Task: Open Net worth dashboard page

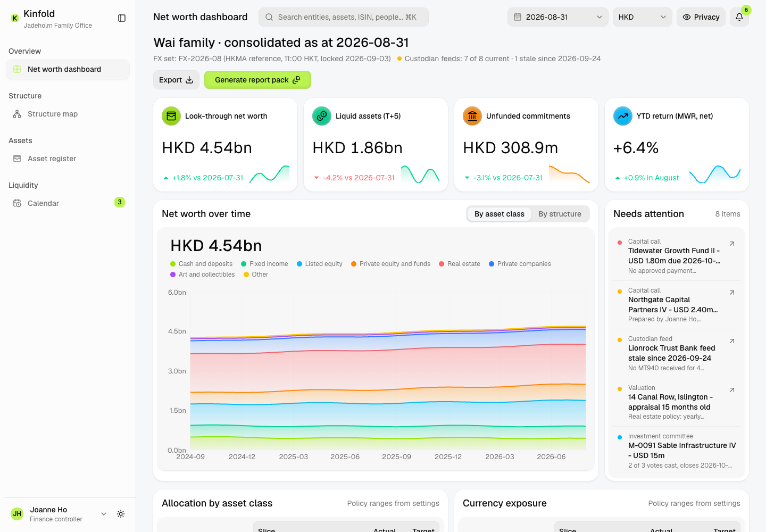Action: (x=68, y=69)
